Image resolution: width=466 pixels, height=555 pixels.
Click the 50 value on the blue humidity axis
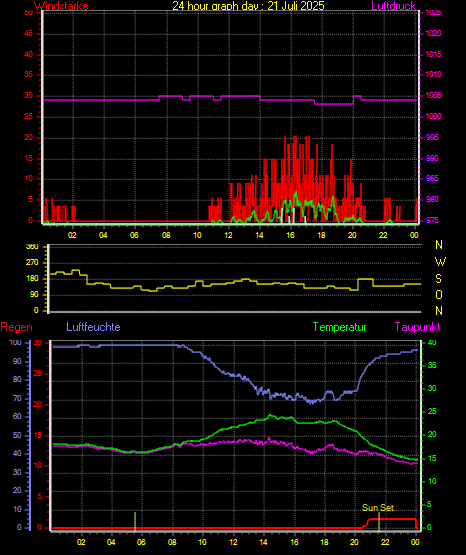coord(17,435)
